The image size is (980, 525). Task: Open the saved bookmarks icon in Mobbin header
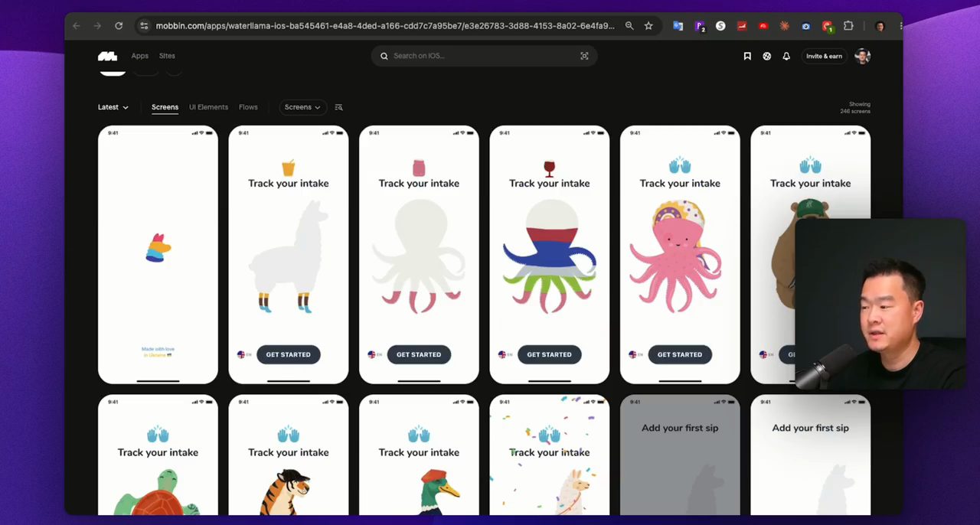(747, 56)
